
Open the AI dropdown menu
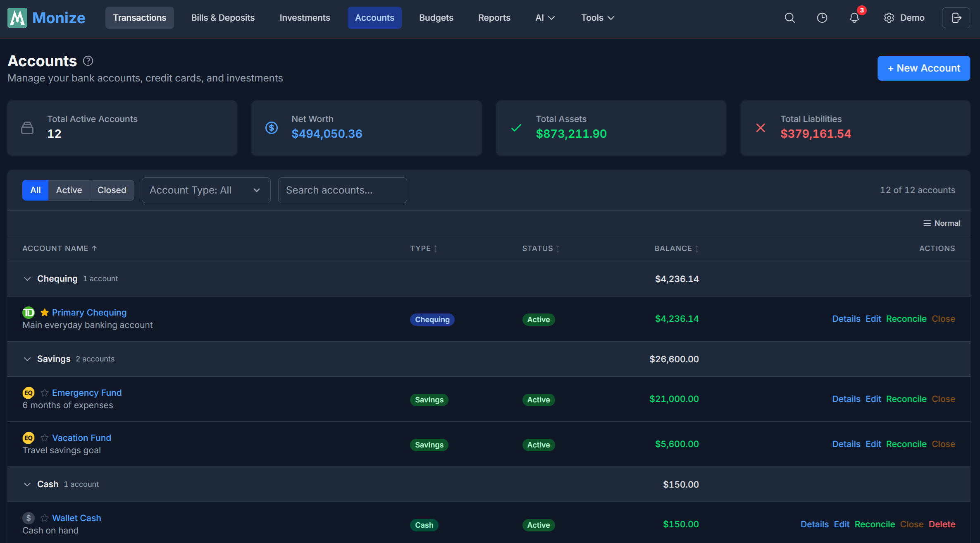545,18
